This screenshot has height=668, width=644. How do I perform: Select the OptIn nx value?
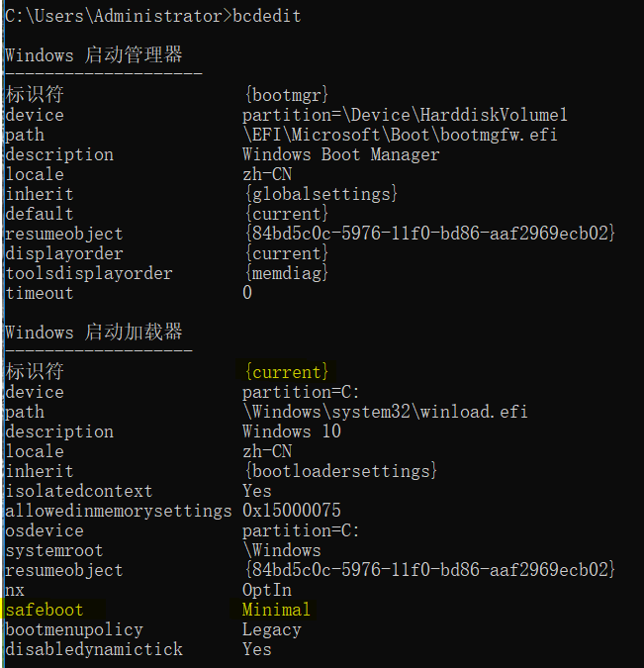click(266, 590)
